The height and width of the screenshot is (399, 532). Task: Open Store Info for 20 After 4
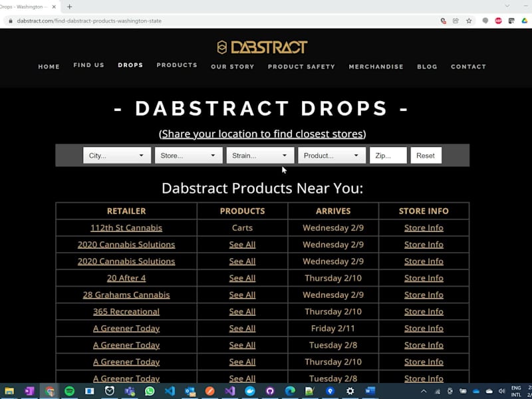[424, 278]
